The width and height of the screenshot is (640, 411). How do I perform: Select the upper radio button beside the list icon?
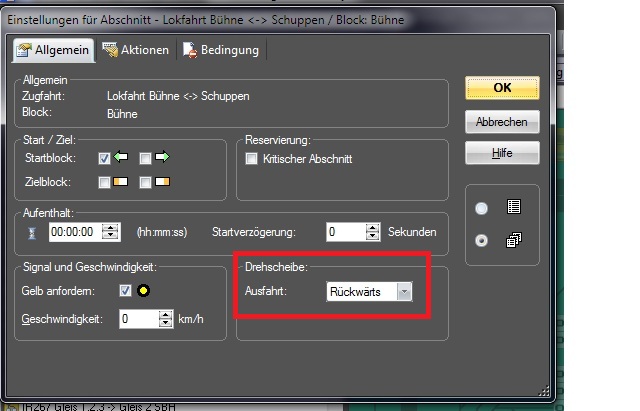(482, 208)
